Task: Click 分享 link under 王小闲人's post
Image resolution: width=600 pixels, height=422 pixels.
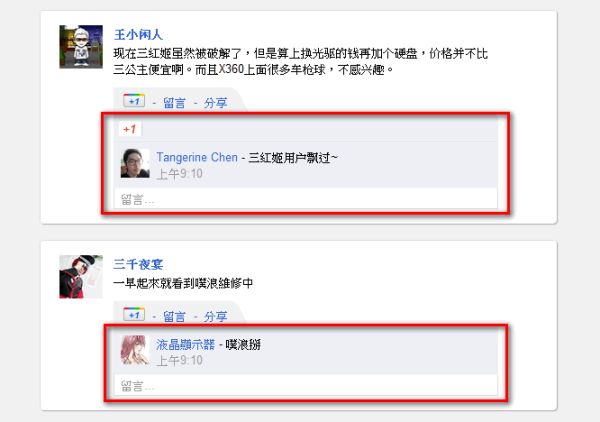Action: point(215,103)
